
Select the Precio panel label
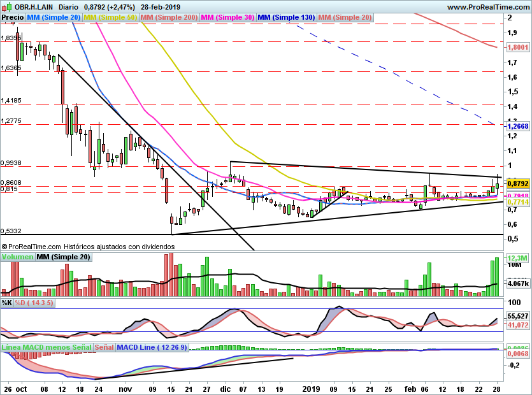(x=12, y=18)
